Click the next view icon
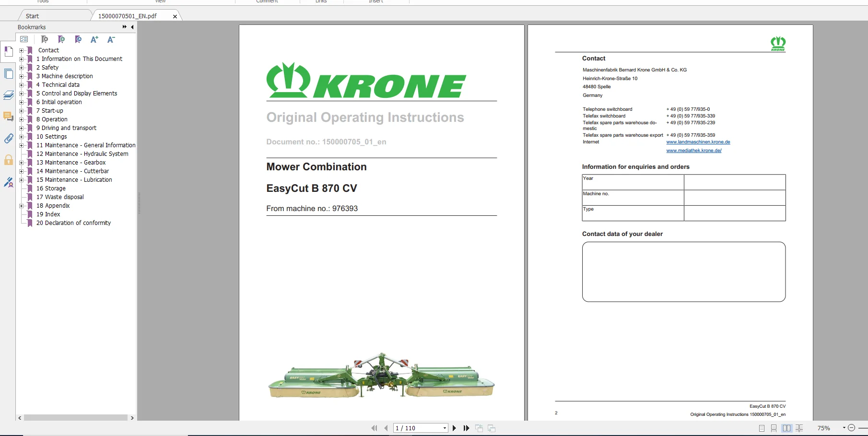Screen dimensions: 868x436 pyautogui.click(x=492, y=428)
